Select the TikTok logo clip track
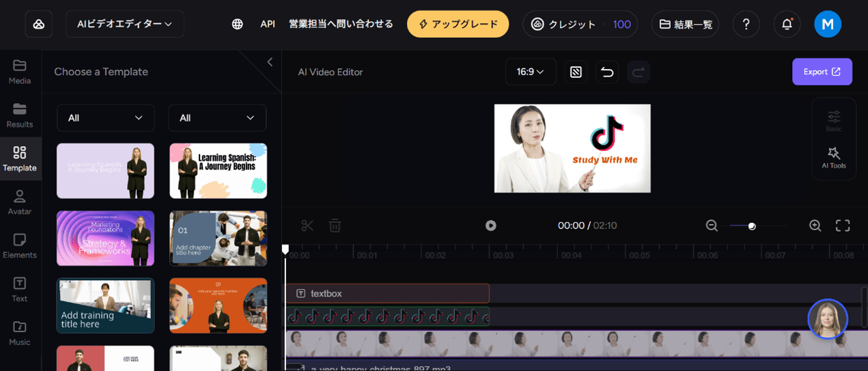The width and height of the screenshot is (868, 371). point(387,316)
